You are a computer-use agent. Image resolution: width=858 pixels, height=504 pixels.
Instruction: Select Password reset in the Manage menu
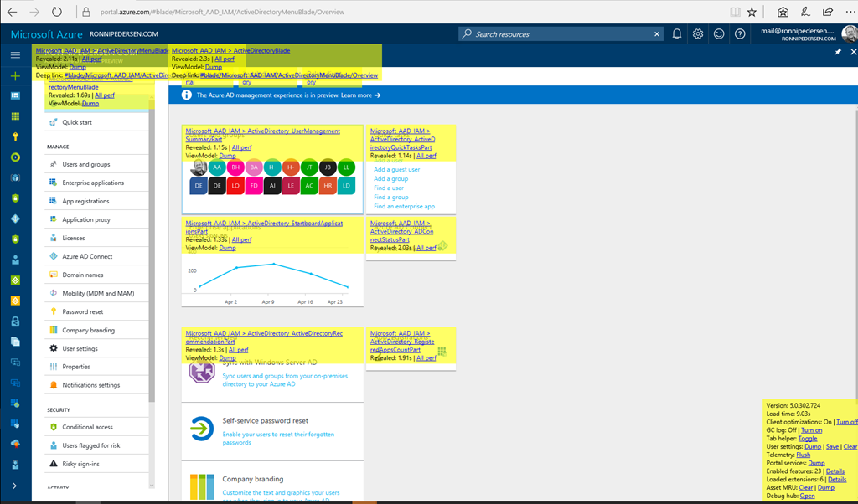click(97, 311)
